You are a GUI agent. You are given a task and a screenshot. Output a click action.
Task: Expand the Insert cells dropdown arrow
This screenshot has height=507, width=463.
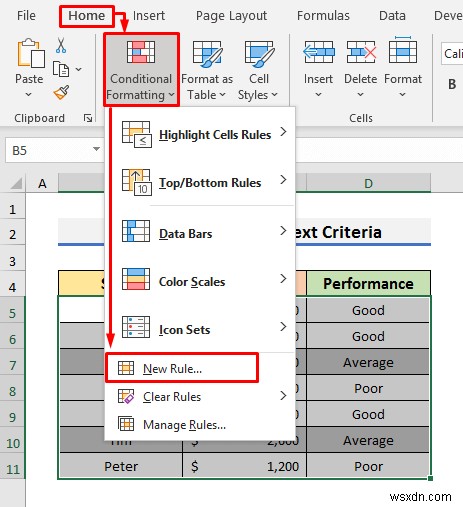tap(319, 95)
